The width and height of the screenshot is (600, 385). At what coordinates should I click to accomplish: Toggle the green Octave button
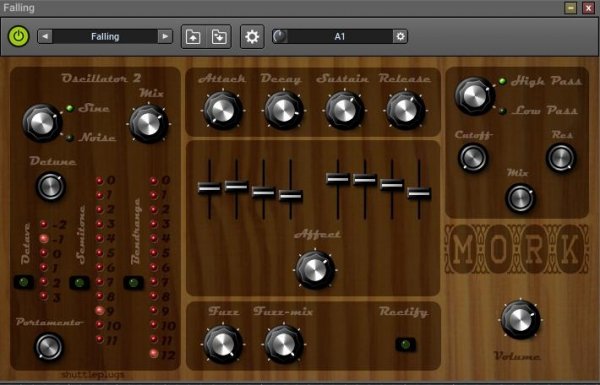(24, 282)
